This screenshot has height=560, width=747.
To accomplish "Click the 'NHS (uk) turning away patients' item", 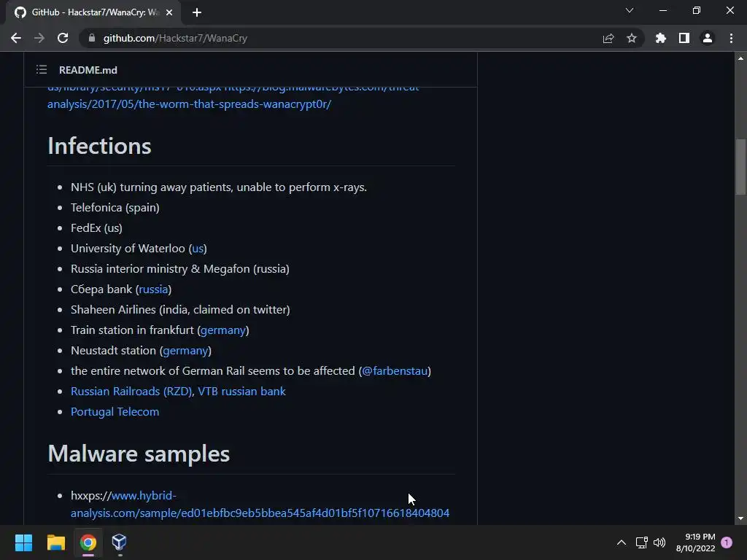I will coord(219,187).
